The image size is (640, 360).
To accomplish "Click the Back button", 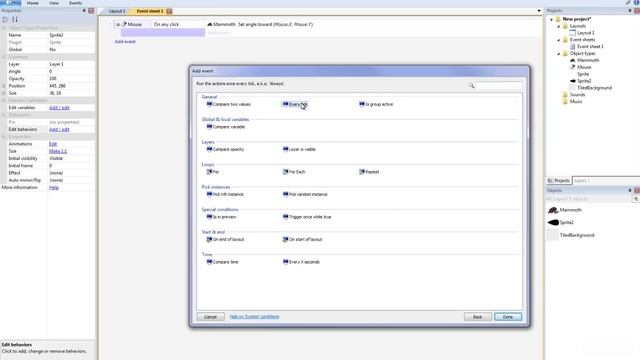I will pyautogui.click(x=478, y=317).
